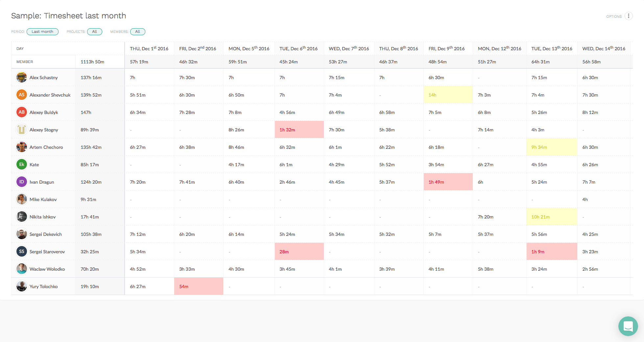Viewport: 644px width, 342px height.
Task: Click the OPTIONS label
Action: 614,16
